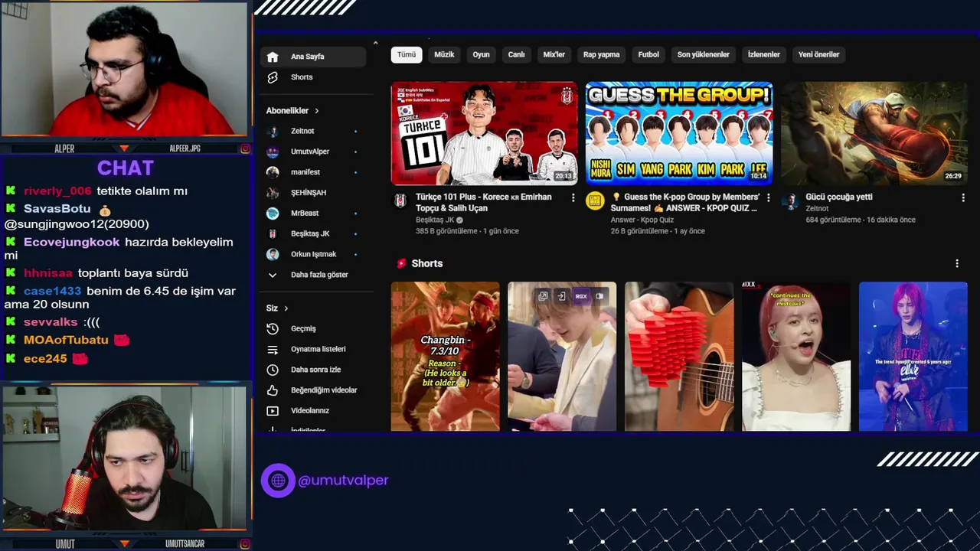
Task: Click riverly_006 username in chat
Action: pos(57,191)
